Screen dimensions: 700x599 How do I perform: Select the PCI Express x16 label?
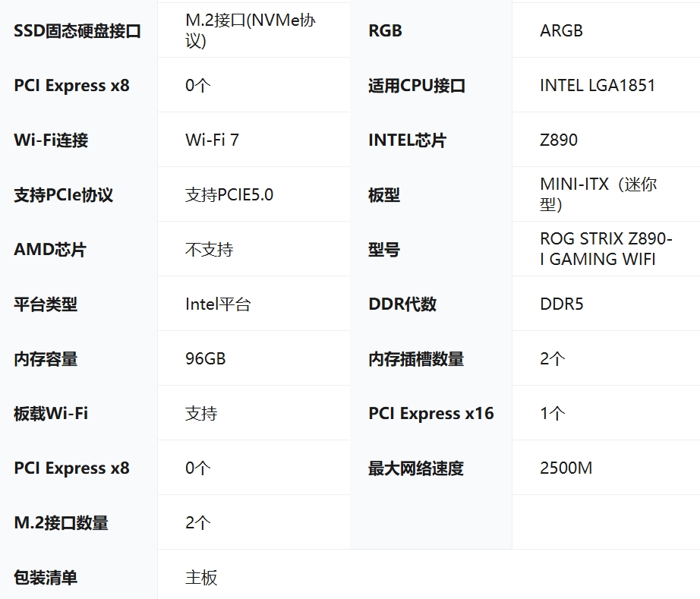point(431,414)
